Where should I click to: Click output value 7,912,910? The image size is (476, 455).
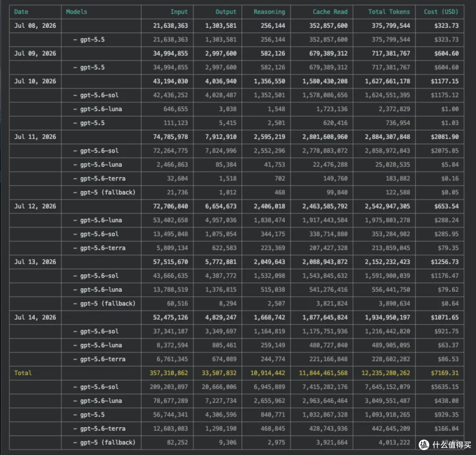pyautogui.click(x=221, y=137)
